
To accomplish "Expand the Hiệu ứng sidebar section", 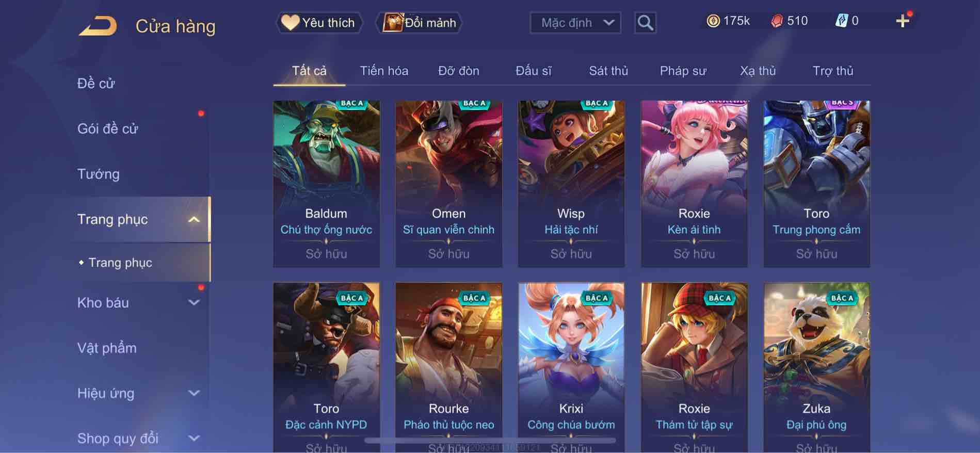I will [194, 393].
